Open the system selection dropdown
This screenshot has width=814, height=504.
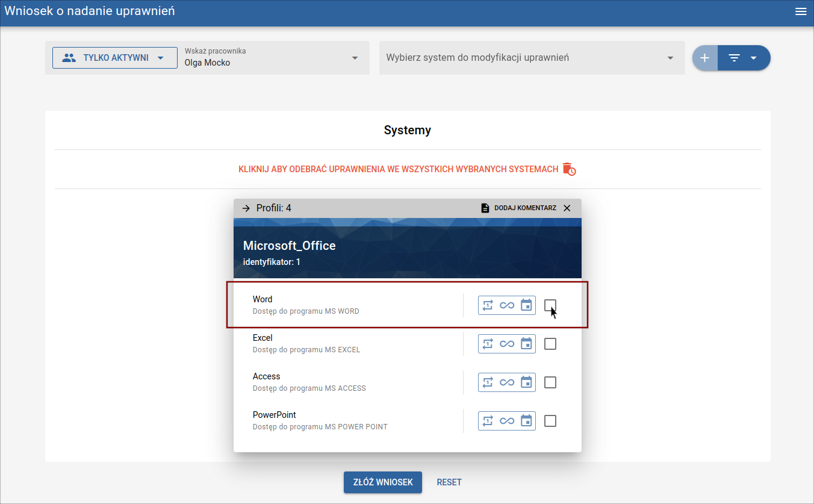pos(532,58)
